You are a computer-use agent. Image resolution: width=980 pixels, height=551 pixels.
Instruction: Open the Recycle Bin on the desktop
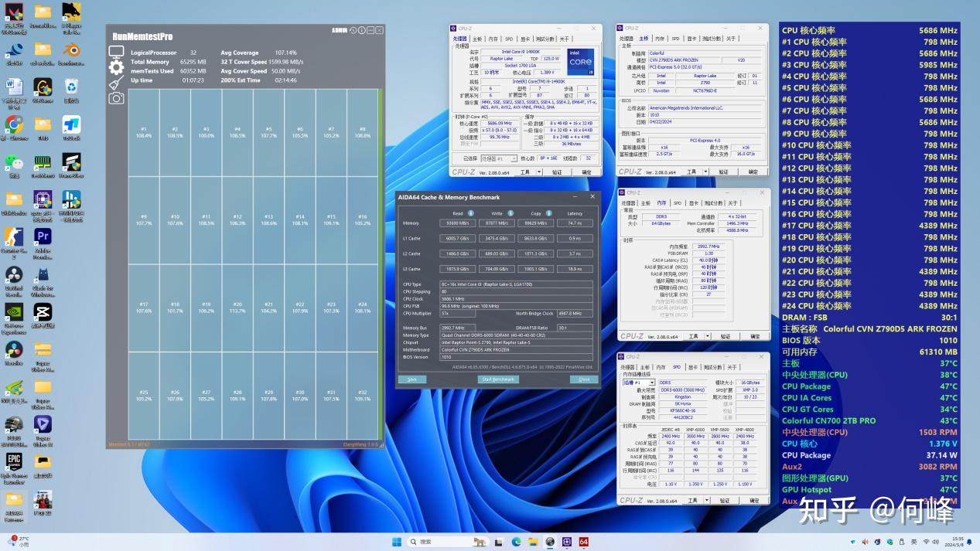[x=71, y=89]
